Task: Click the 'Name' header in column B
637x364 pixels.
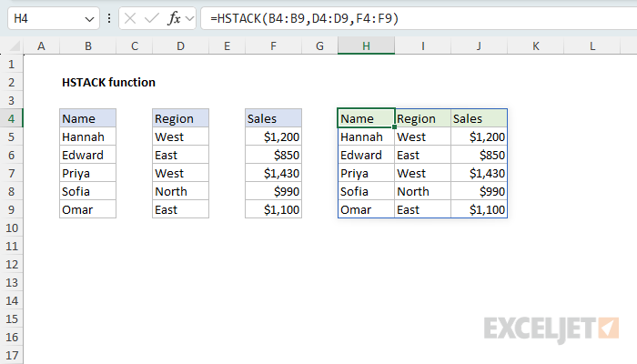Action: click(87, 118)
